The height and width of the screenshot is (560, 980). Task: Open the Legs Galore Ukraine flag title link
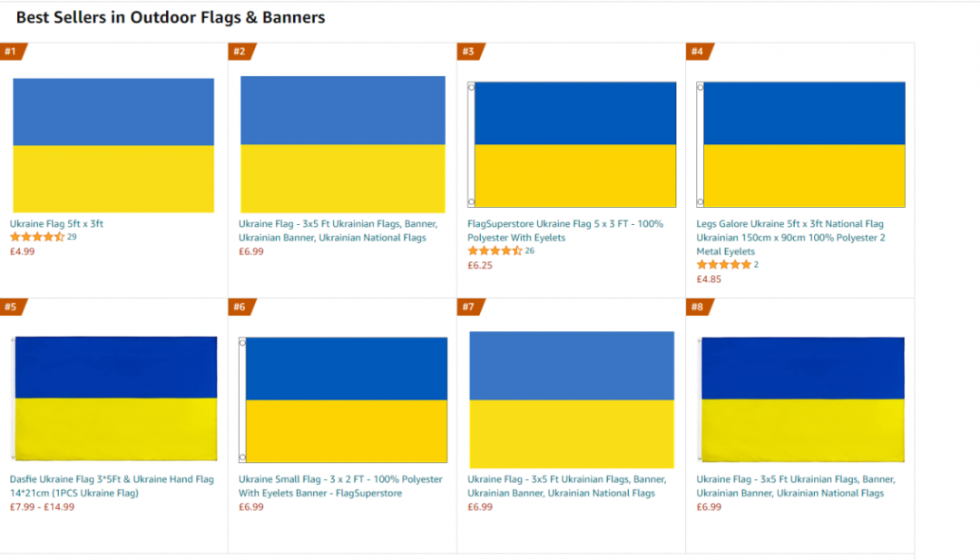click(789, 238)
